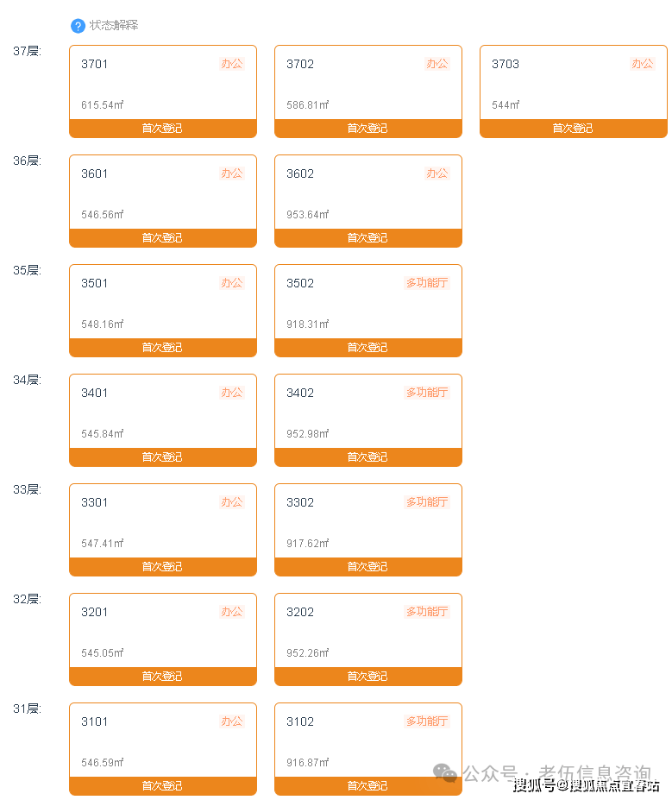Click the blue question mark help icon
This screenshot has width=672, height=800.
pos(79,26)
